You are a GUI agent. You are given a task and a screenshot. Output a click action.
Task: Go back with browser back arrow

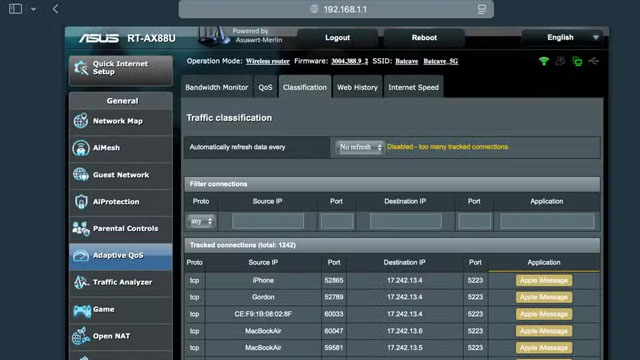tap(56, 9)
